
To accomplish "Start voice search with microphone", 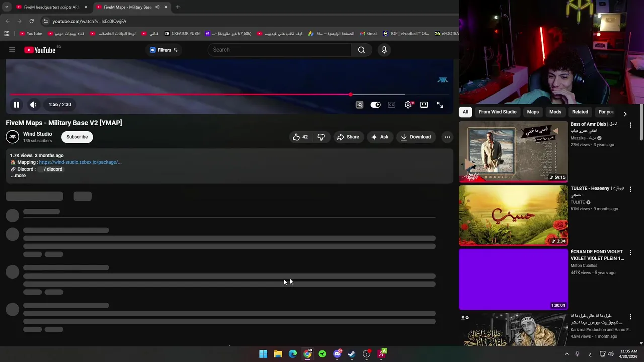I will pyautogui.click(x=384, y=50).
